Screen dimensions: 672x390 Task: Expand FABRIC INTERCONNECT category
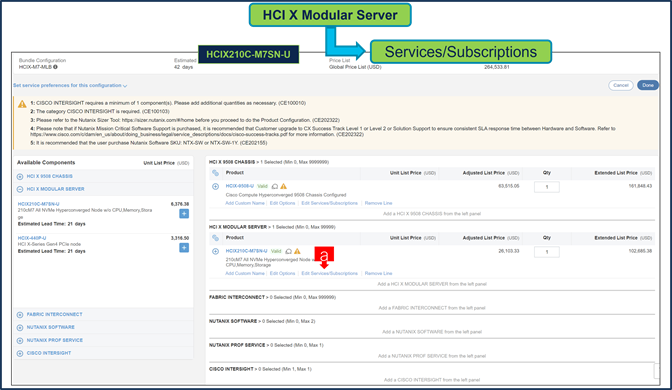tap(20, 315)
